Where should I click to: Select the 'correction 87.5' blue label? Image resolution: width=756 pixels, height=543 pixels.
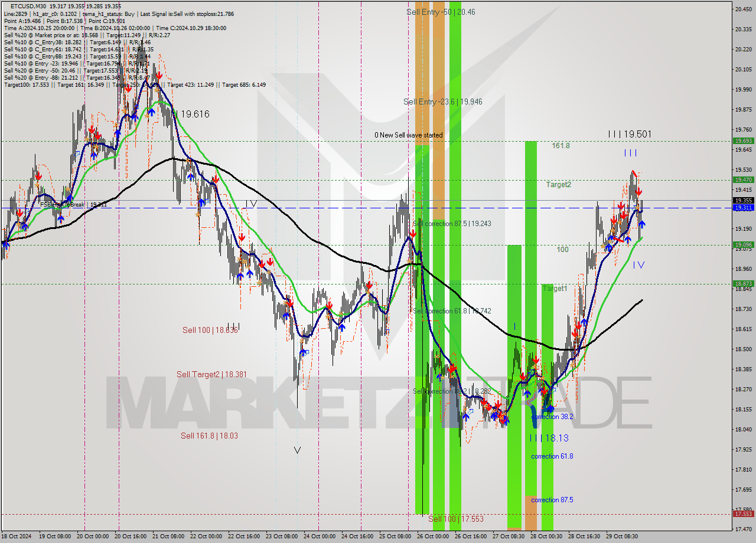click(552, 500)
